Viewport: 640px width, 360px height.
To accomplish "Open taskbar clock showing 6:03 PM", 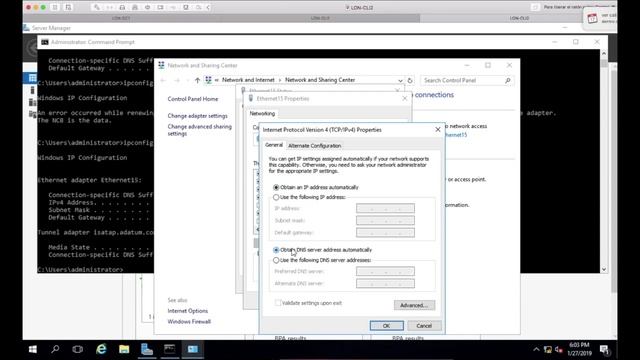I will (580, 349).
